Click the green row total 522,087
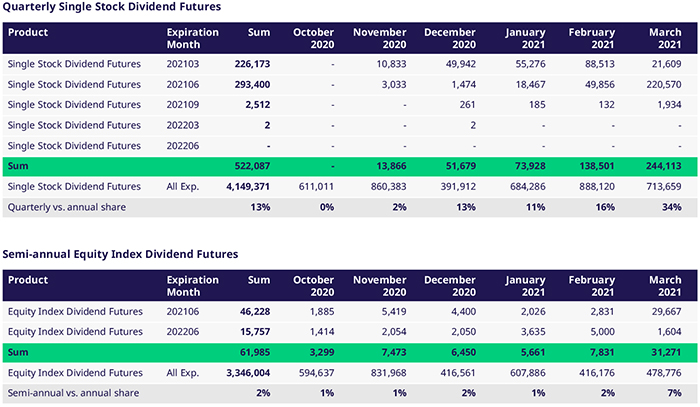The height and width of the screenshot is (407, 700). point(251,165)
